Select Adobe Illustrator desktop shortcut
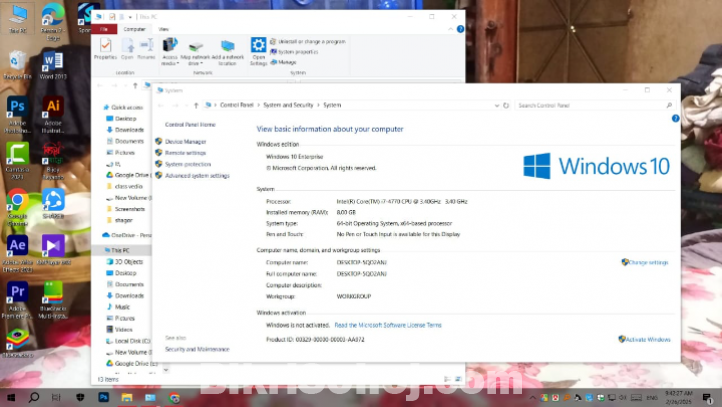Viewport: 722px width, 407px height. pyautogui.click(x=53, y=115)
